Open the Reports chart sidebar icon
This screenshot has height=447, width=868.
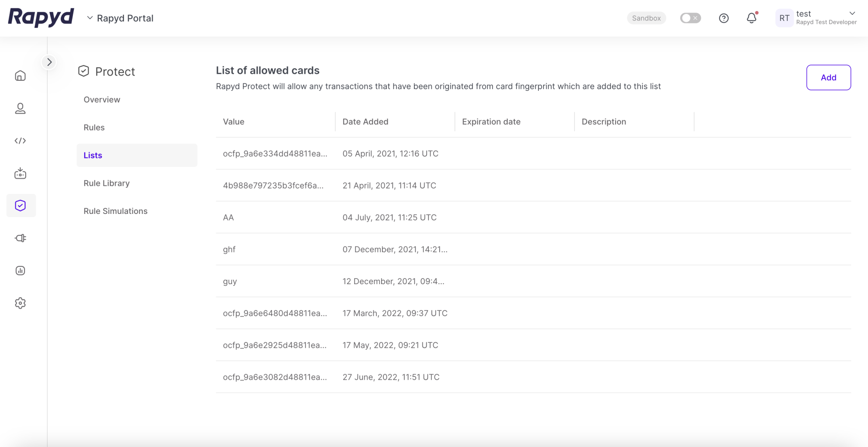21,271
